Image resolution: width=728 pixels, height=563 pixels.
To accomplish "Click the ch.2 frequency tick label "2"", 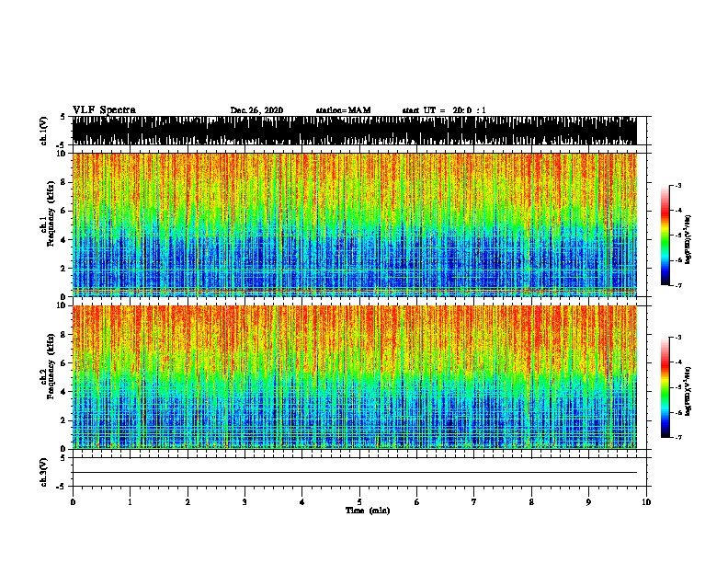I will pos(64,420).
